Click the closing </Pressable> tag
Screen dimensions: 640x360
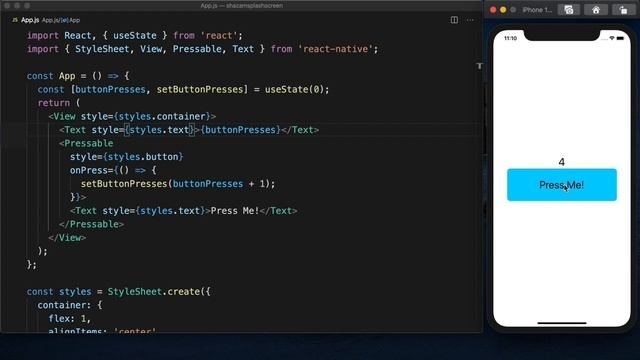coord(91,224)
